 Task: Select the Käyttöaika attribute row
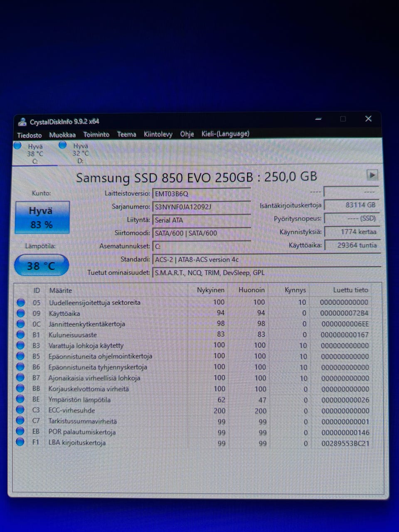[197, 313]
